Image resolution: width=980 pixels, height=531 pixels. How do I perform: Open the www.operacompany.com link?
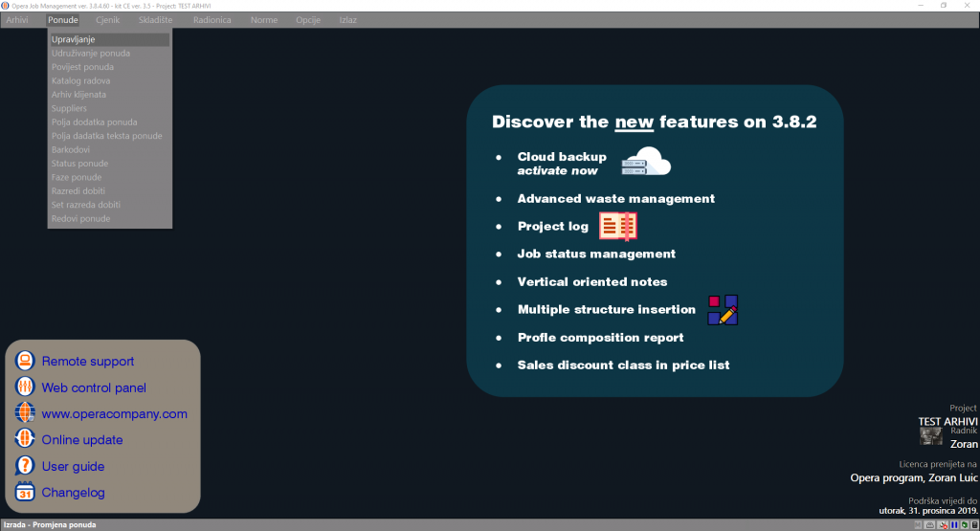tap(114, 414)
